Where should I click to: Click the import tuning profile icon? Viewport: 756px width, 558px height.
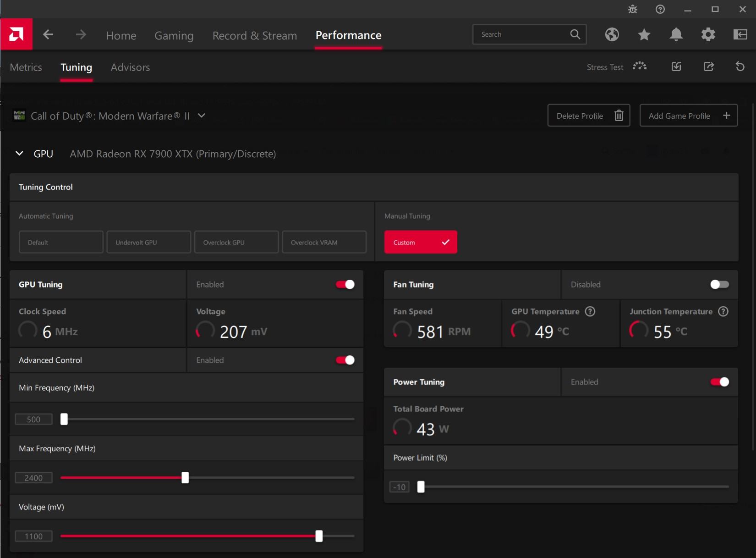(676, 66)
